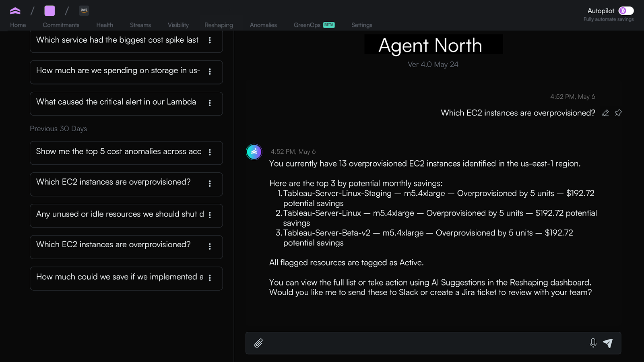Click the 'Ver 4.0 May 24' version text

(x=433, y=64)
